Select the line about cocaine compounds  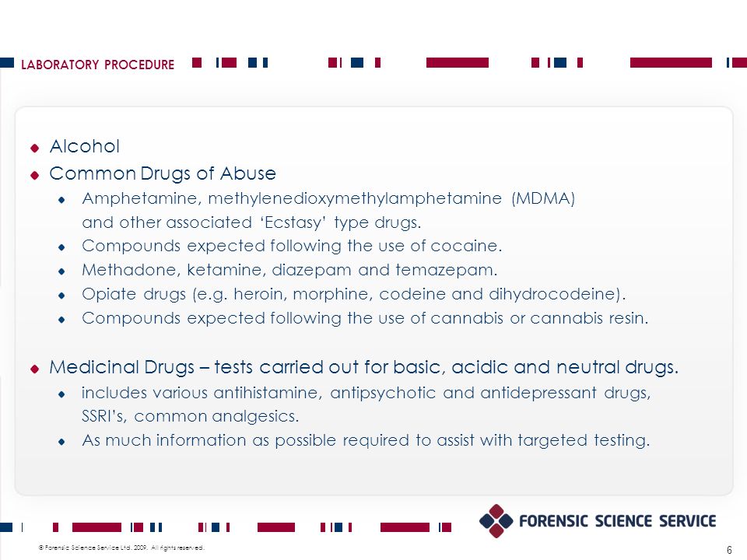point(292,246)
